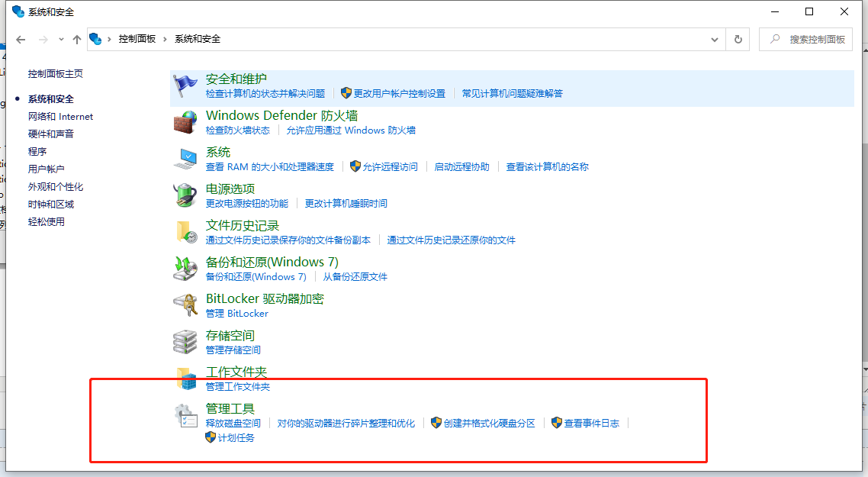The image size is (868, 477).
Task: Click the shield icon beside 创建并格式化硬盘分区
Action: pos(436,423)
